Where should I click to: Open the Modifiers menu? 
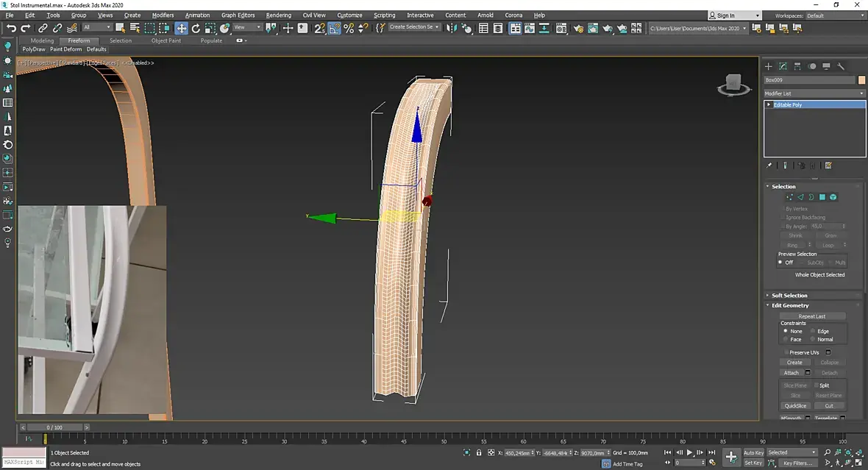163,15
